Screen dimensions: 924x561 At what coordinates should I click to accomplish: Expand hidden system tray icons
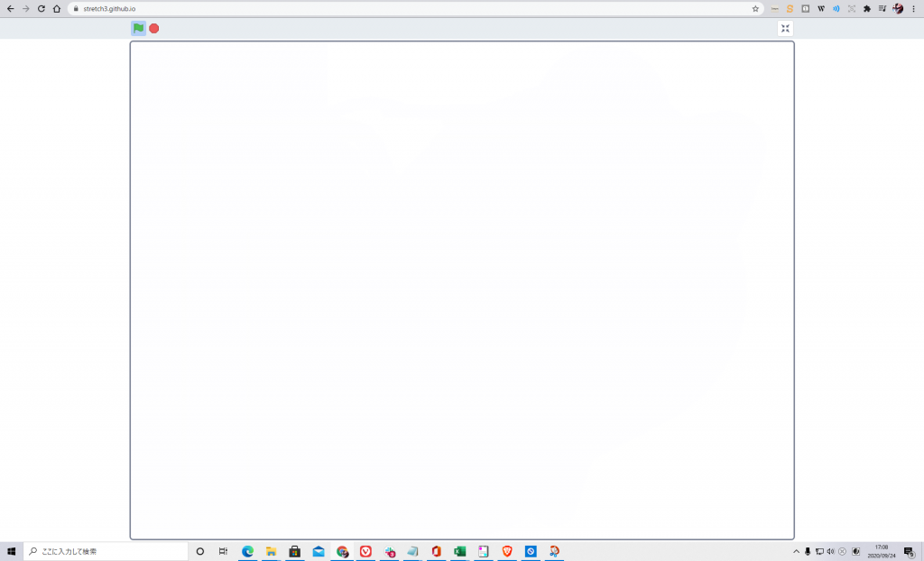796,551
